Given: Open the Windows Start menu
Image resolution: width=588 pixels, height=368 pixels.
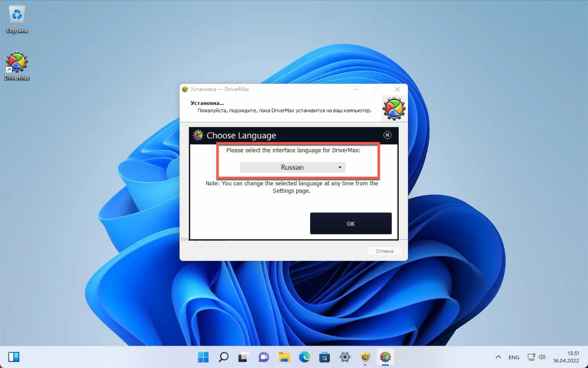Looking at the screenshot, I should pyautogui.click(x=203, y=357).
